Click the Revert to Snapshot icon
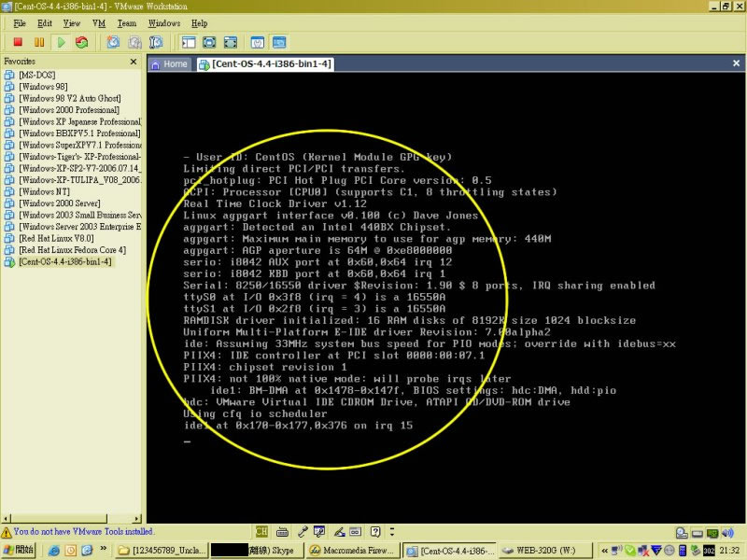 pyautogui.click(x=134, y=42)
